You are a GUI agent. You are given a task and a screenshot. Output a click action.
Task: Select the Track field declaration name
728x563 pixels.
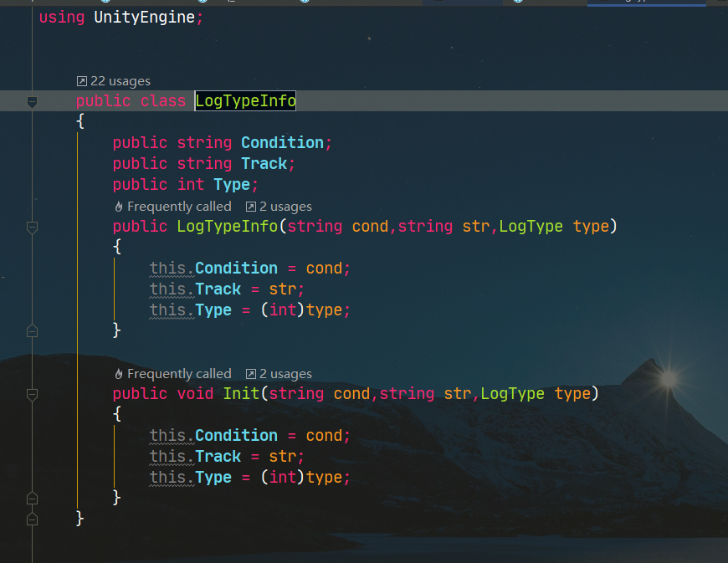(264, 163)
